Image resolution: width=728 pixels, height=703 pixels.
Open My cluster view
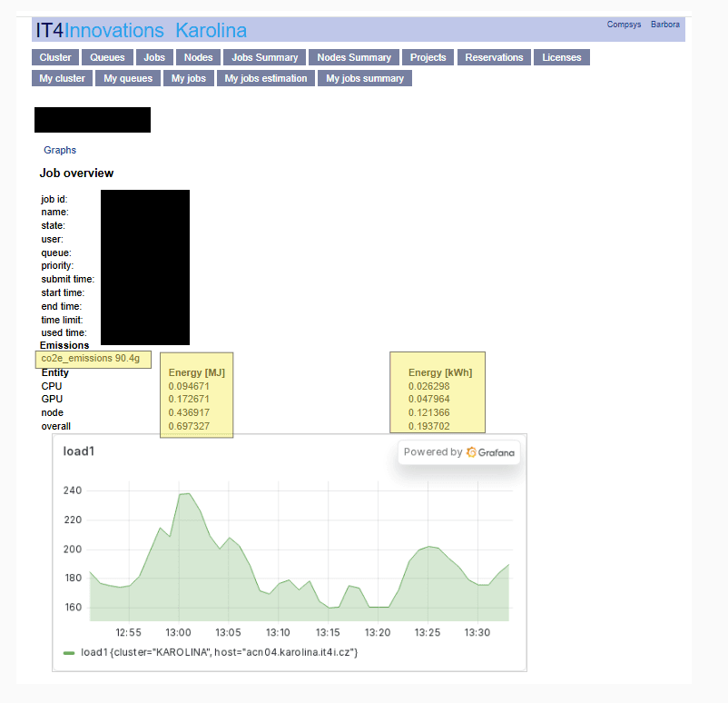[x=61, y=77]
